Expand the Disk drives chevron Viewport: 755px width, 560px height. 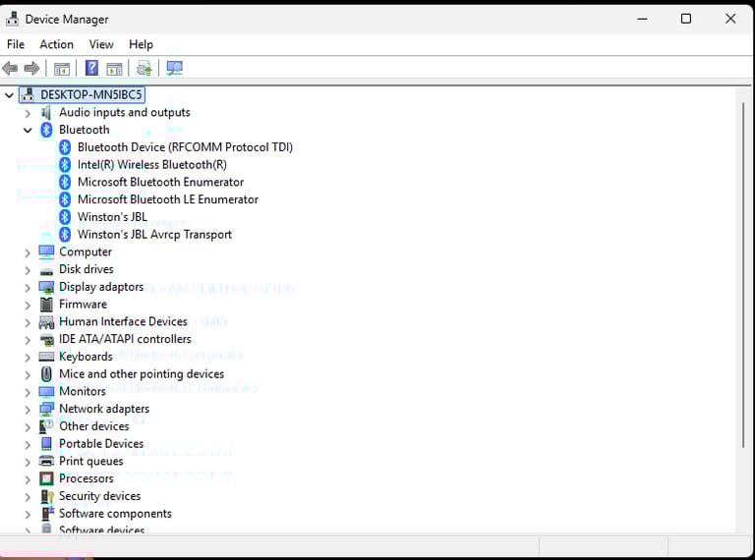(x=28, y=270)
